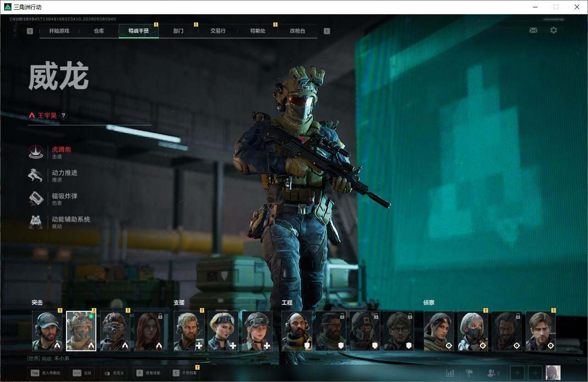Click the Q key previous-tab icon
The image size is (588, 382).
pyautogui.click(x=30, y=31)
